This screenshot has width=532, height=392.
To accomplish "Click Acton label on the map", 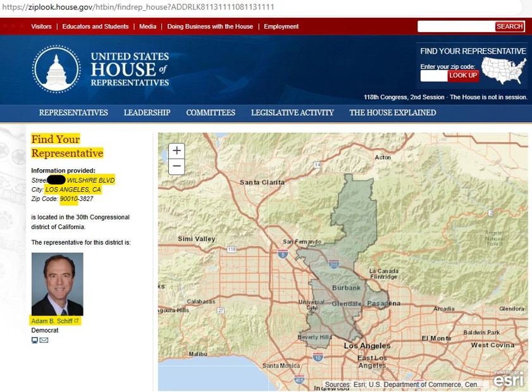I will tap(383, 157).
